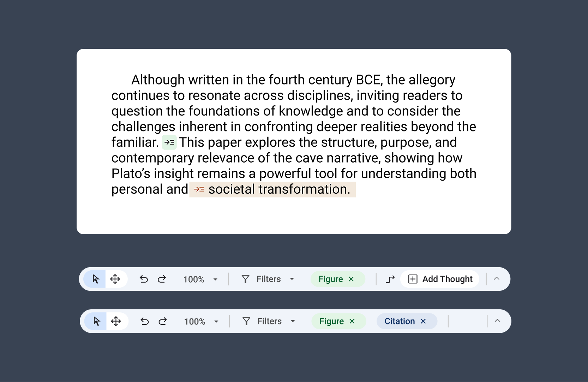Click undo arrow in lower toolbar
Viewport: 588px width, 382px height.
(x=145, y=321)
